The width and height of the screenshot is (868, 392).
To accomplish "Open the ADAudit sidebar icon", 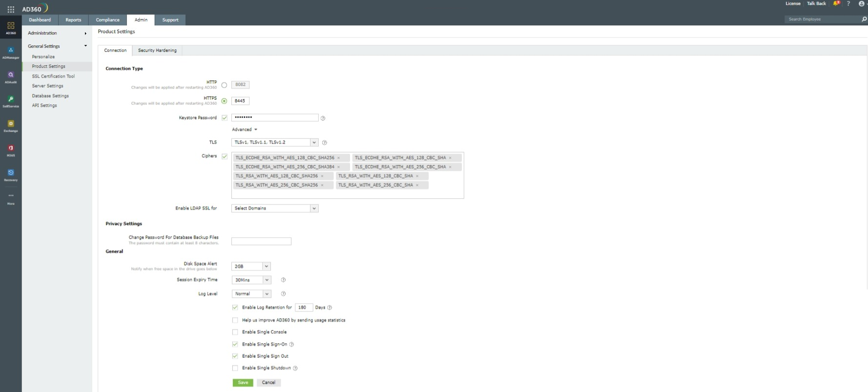I will [11, 77].
